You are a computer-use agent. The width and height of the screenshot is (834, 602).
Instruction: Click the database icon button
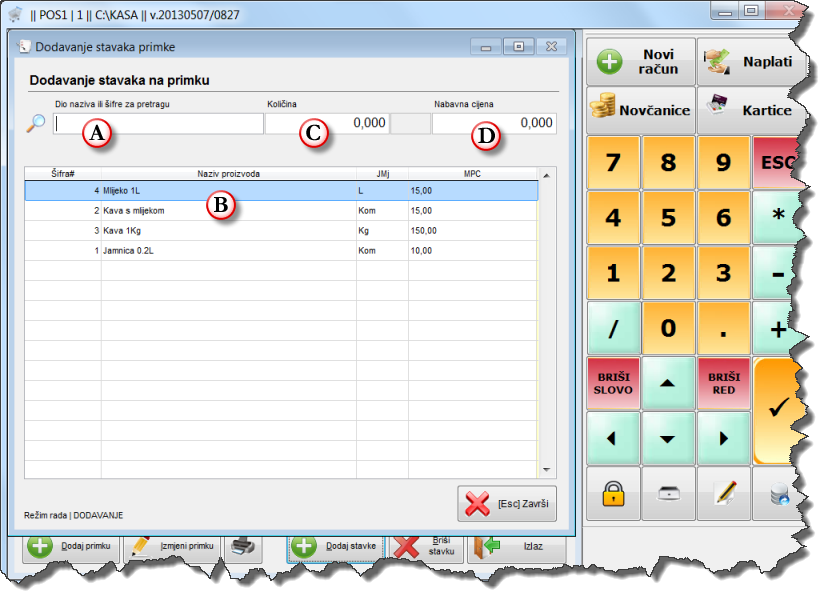780,493
